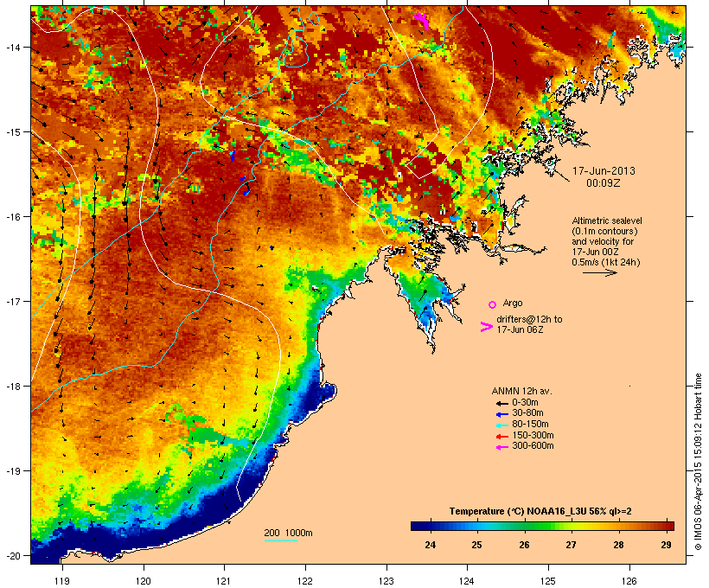This screenshot has width=709, height=588.
Task: Click the colorbar value 29
Action: click(x=666, y=545)
